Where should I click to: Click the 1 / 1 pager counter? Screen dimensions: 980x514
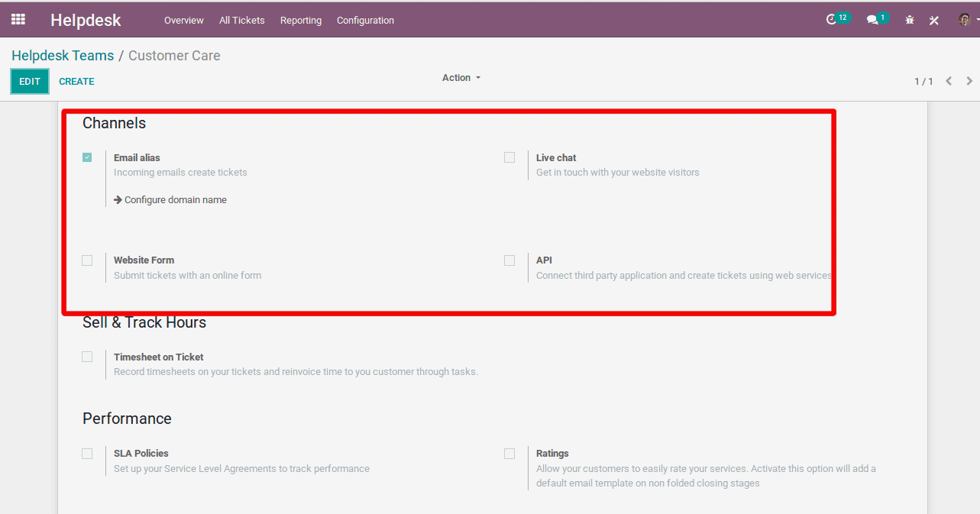tap(923, 82)
